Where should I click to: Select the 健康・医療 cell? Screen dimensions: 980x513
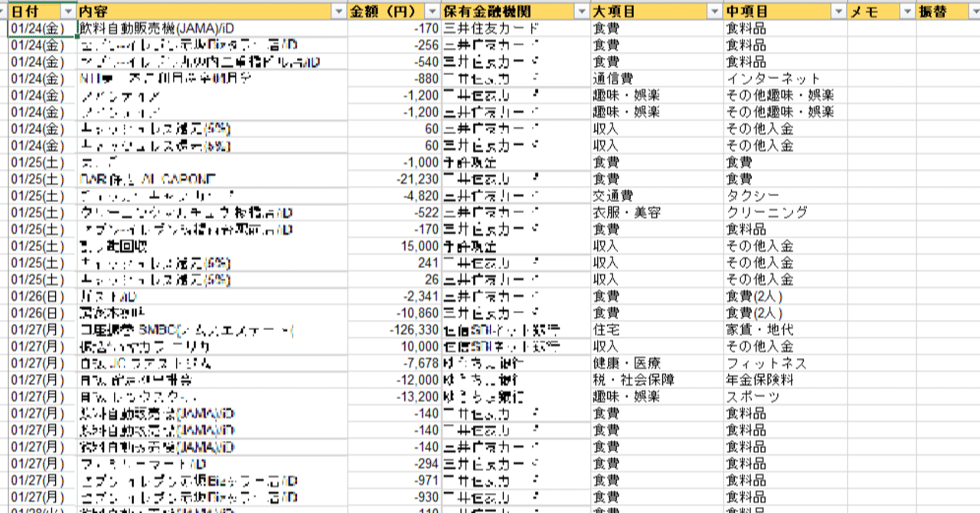658,363
